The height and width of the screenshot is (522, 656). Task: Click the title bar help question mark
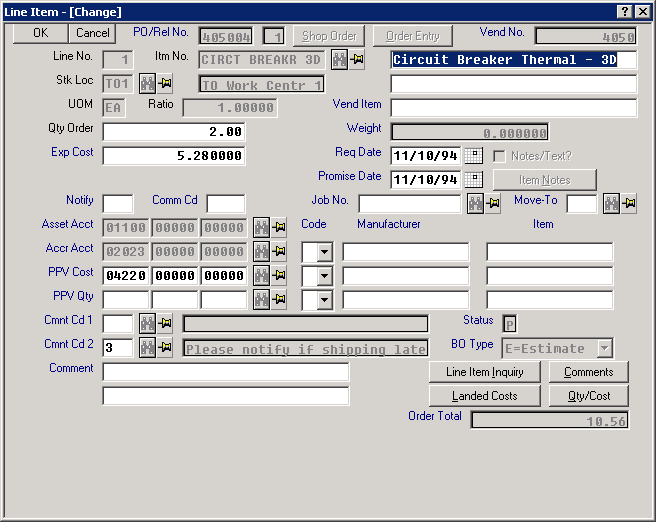pyautogui.click(x=625, y=12)
